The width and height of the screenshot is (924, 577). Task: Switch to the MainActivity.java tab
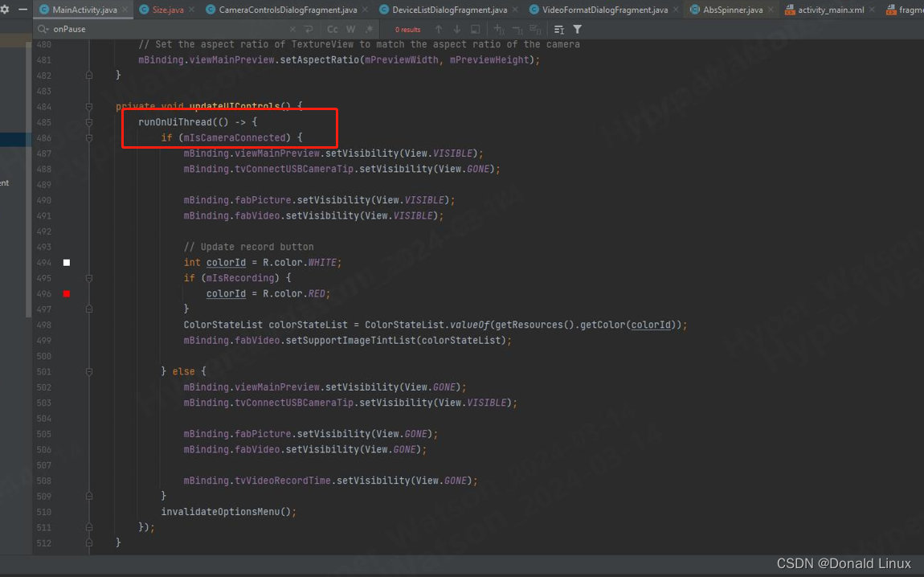tap(84, 10)
